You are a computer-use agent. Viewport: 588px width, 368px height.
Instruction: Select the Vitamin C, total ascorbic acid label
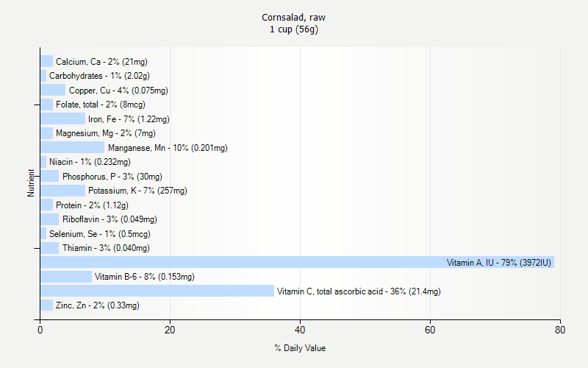(359, 291)
